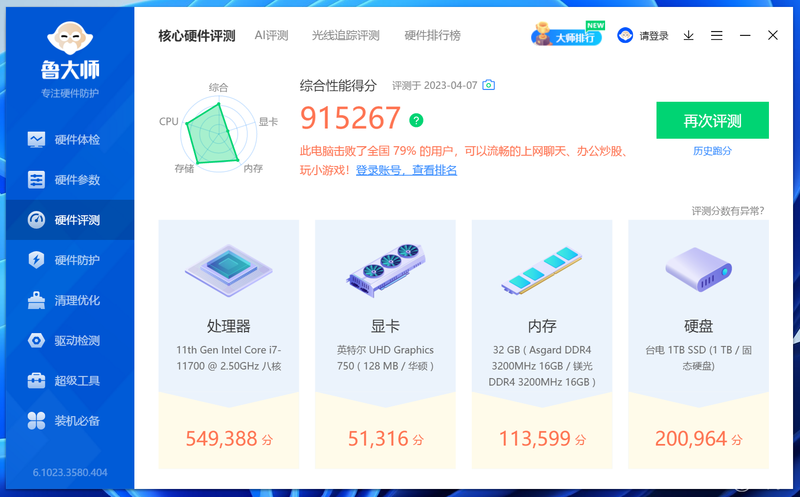Open 装机必备 clover icon

pos(36,420)
